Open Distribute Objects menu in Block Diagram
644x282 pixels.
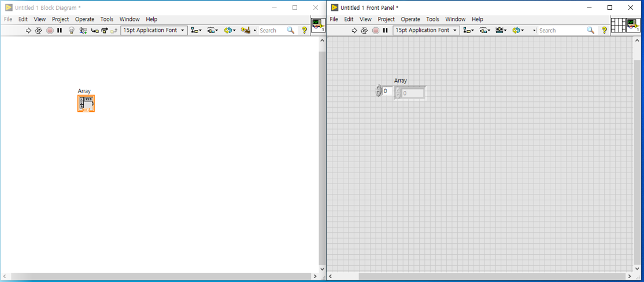[212, 31]
